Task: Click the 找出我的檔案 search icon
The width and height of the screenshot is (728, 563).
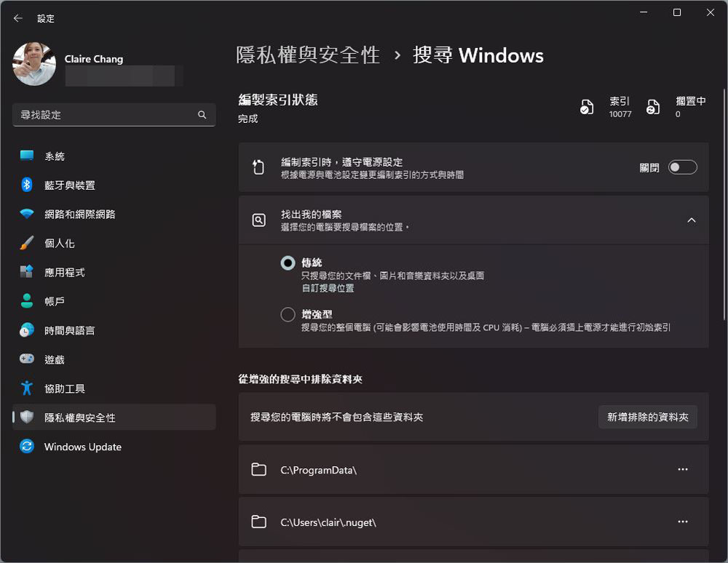Action: [258, 220]
